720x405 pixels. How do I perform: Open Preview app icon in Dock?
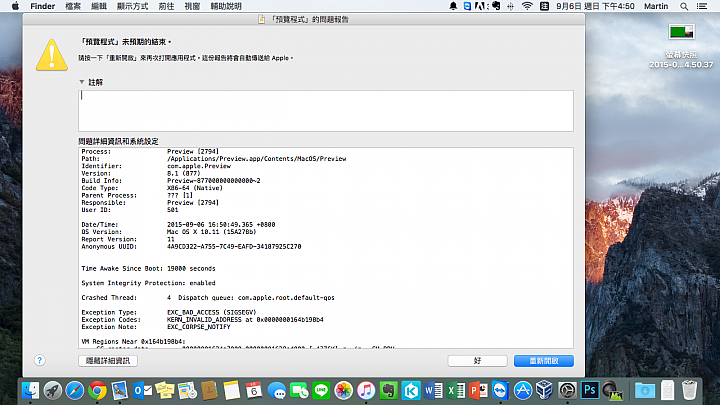120,391
